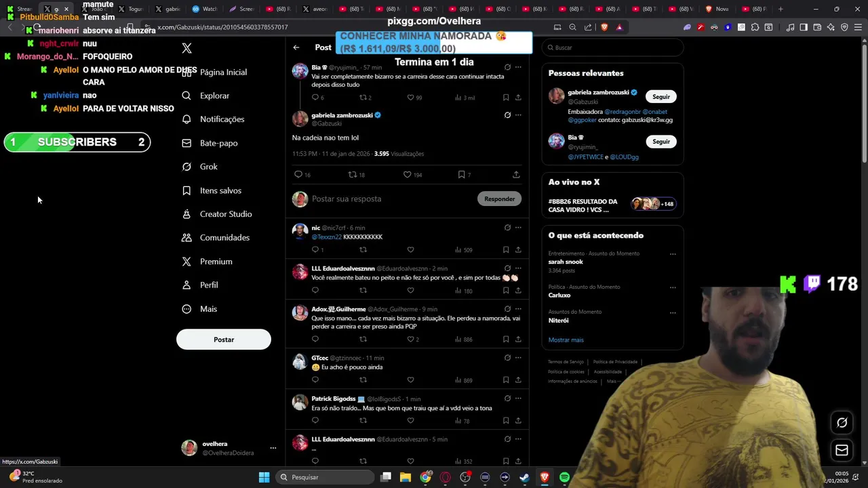868x488 pixels.
Task: Open new browser tab
Action: tap(781, 9)
